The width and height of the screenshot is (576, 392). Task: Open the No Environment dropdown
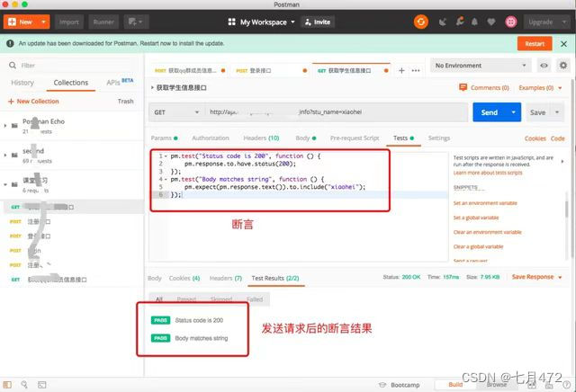[x=481, y=66]
